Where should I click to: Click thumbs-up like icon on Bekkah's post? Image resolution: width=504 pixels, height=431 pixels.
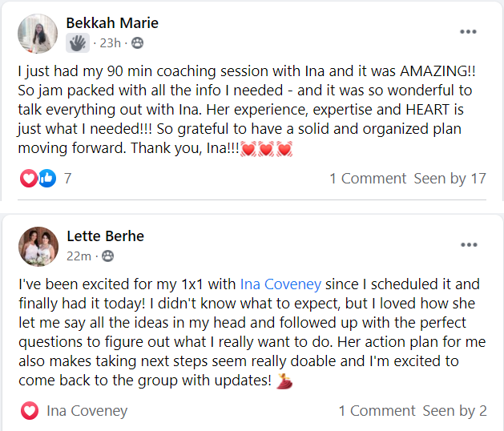(46, 178)
